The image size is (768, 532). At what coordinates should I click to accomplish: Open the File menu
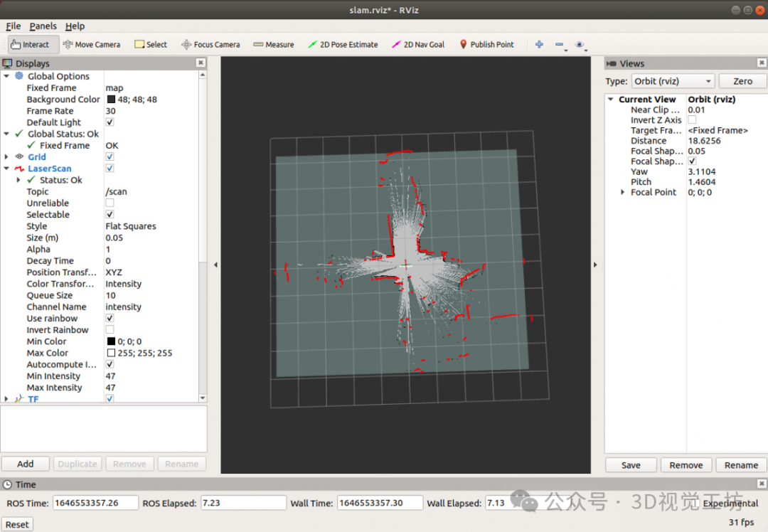point(14,26)
